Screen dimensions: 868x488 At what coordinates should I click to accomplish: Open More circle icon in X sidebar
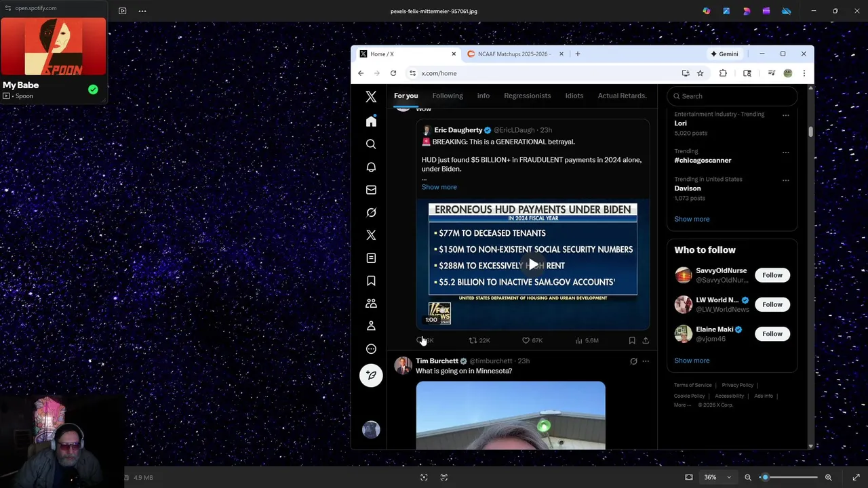click(x=371, y=349)
